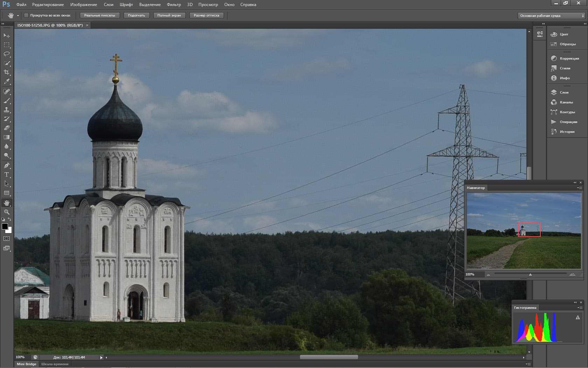Select the Clone Stamp tool
This screenshot has height=368, width=588.
7,110
